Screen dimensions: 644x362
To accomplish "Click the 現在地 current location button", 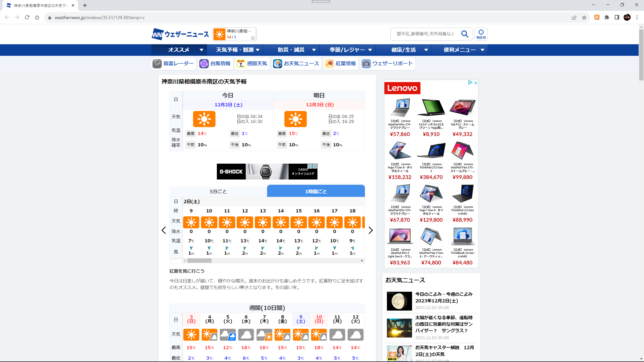I will coord(481,34).
